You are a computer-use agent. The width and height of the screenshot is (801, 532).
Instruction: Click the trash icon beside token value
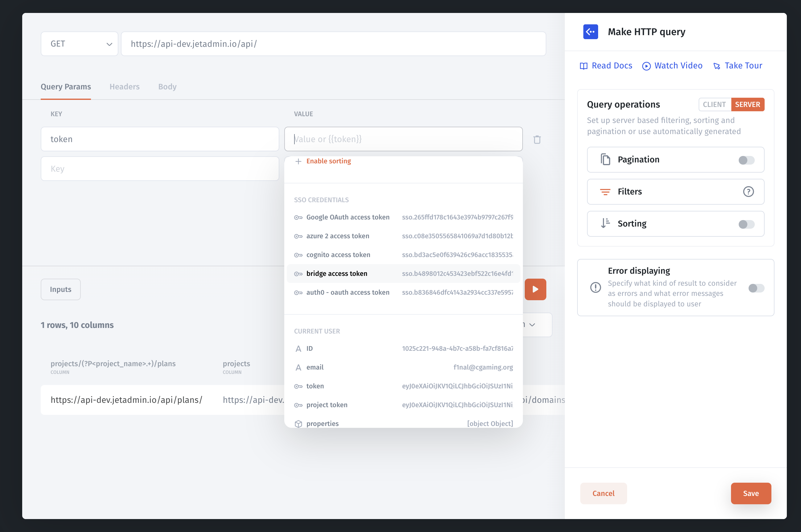(x=536, y=139)
